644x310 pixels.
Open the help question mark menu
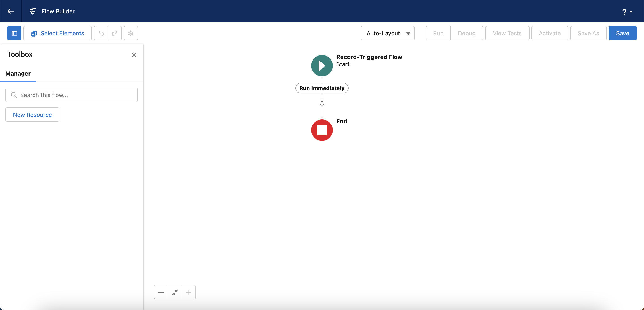tap(627, 12)
